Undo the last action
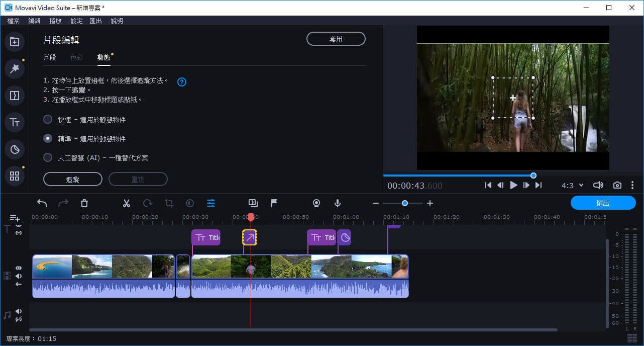This screenshot has width=644, height=346. [42, 203]
